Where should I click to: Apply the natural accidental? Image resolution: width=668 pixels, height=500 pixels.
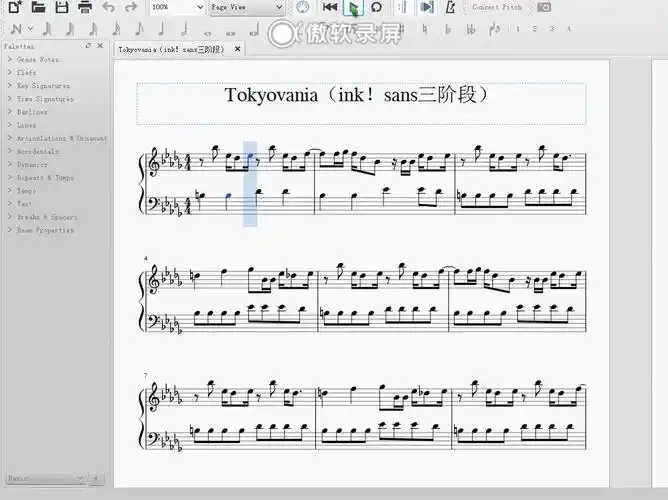click(425, 29)
